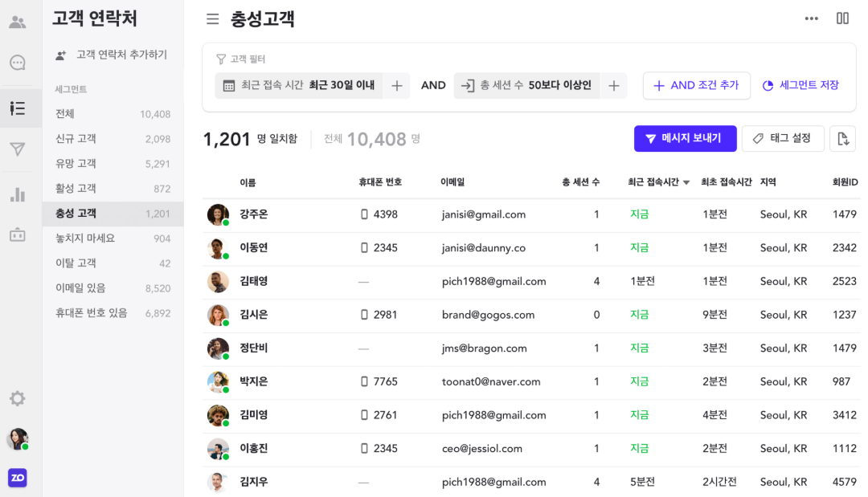
Task: Open the bot icon in sidebar
Action: 18,234
